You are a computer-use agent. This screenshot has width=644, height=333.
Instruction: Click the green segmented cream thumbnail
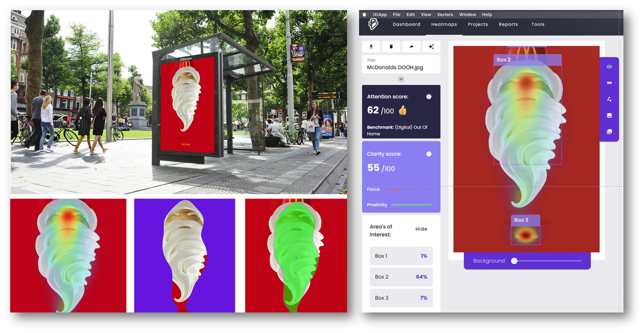[x=296, y=255]
